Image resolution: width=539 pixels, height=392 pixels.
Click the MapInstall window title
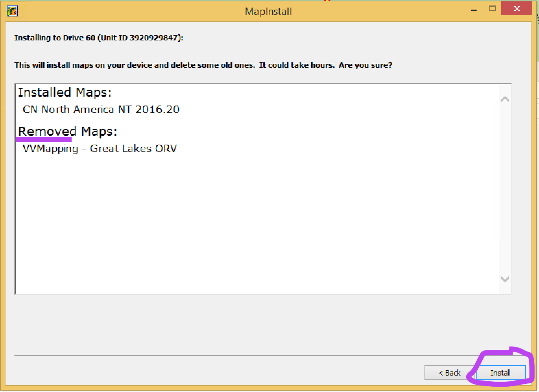point(268,11)
